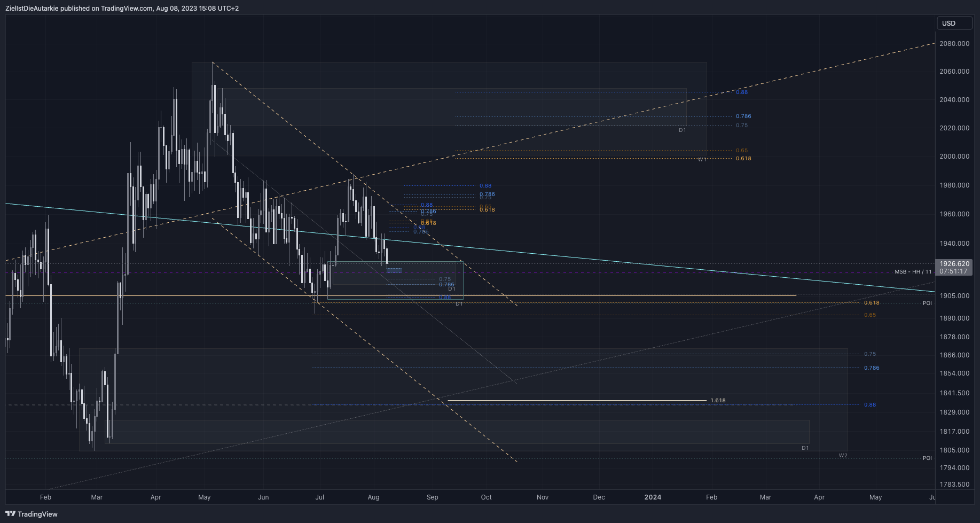
Task: Click the 2024 year label on time axis
Action: tap(653, 497)
